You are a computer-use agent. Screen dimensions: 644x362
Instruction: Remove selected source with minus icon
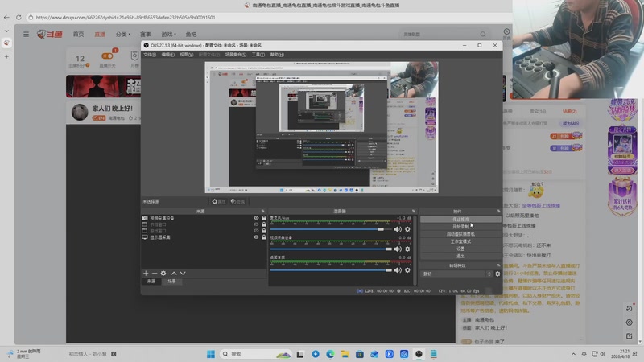(x=155, y=273)
